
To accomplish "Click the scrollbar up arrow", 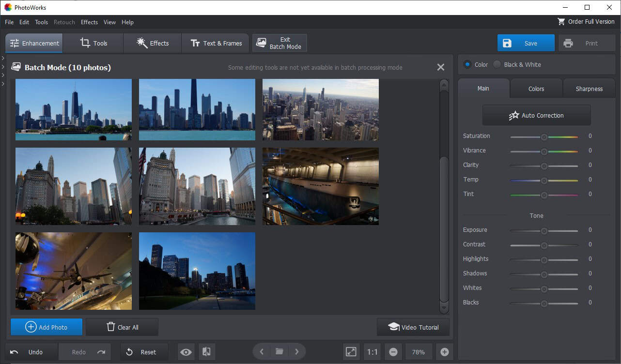I will (x=444, y=84).
